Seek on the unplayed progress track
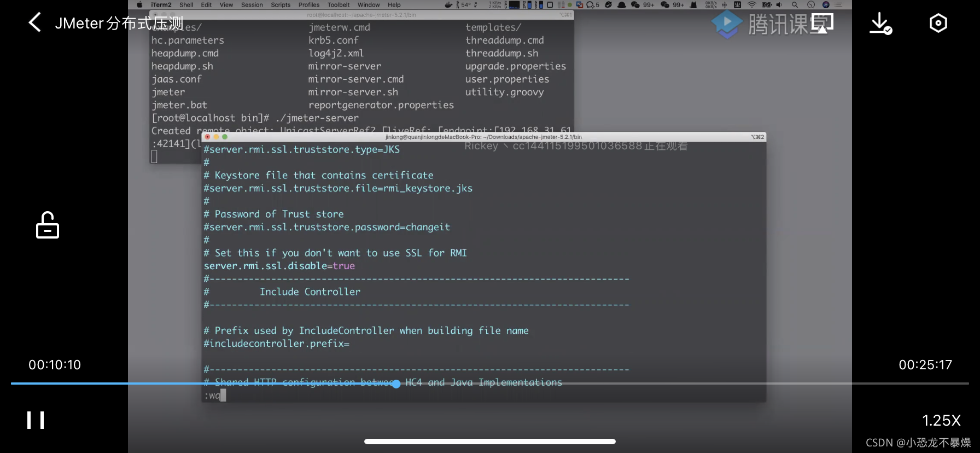 point(684,384)
